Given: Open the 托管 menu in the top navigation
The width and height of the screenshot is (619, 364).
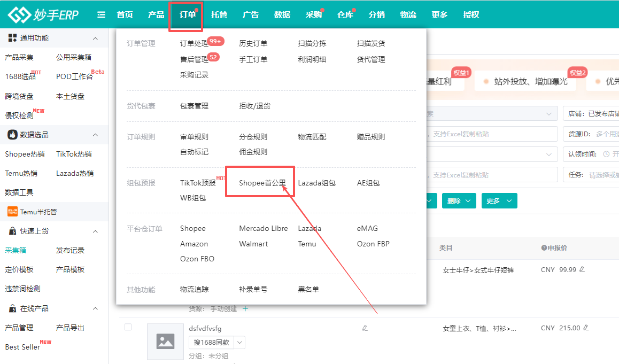Looking at the screenshot, I should pyautogui.click(x=219, y=15).
